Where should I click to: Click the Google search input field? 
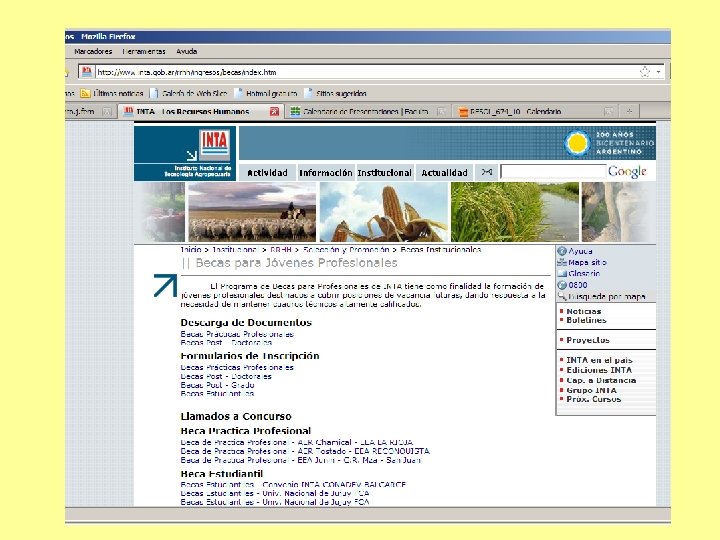(x=553, y=171)
